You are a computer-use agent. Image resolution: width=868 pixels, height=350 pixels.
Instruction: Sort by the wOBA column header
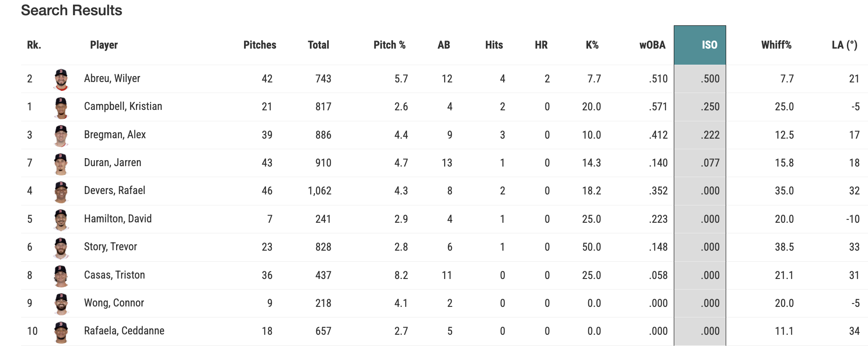click(x=652, y=45)
